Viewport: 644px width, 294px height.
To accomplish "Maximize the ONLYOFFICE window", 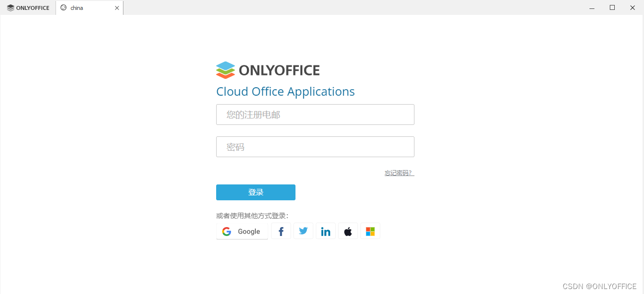I will point(612,7).
